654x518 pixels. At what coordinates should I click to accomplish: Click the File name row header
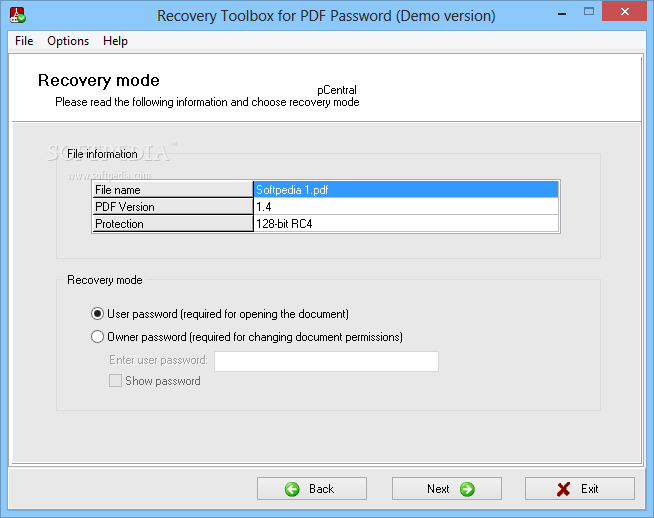click(173, 190)
